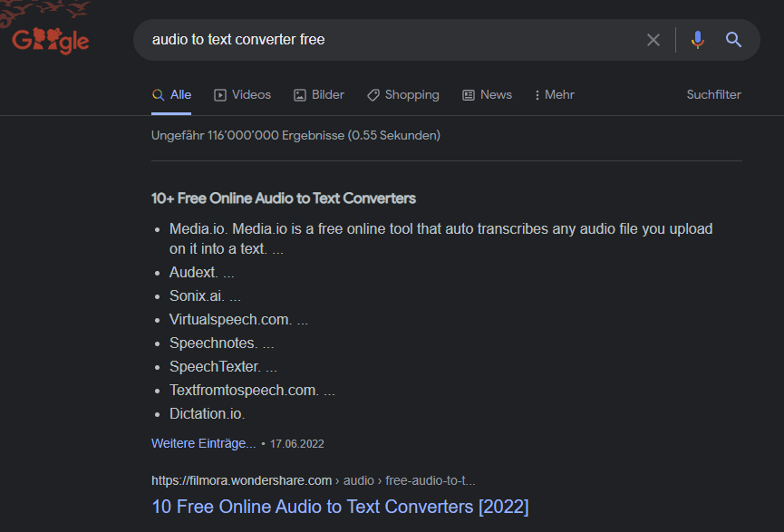
Task: Click the Dictation.io list entry
Action: pos(207,413)
